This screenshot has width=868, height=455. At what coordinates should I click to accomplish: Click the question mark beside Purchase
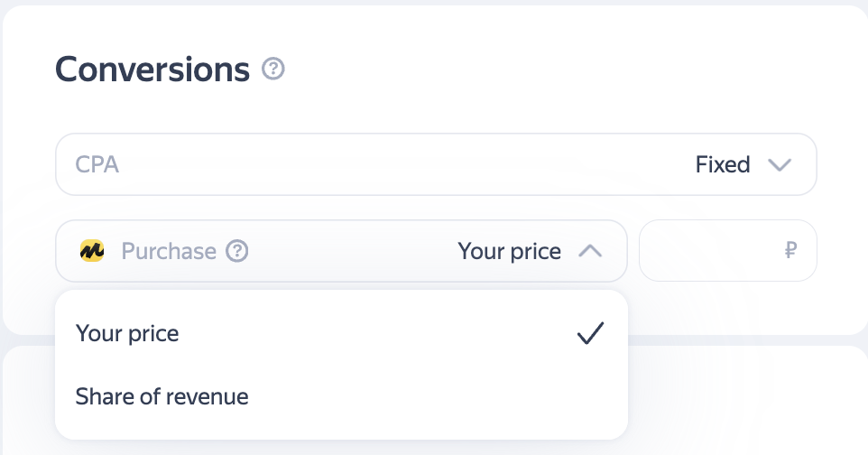236,251
